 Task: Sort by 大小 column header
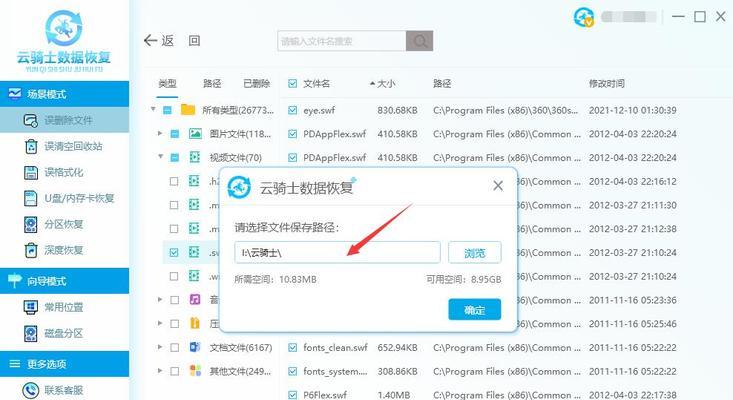click(386, 84)
